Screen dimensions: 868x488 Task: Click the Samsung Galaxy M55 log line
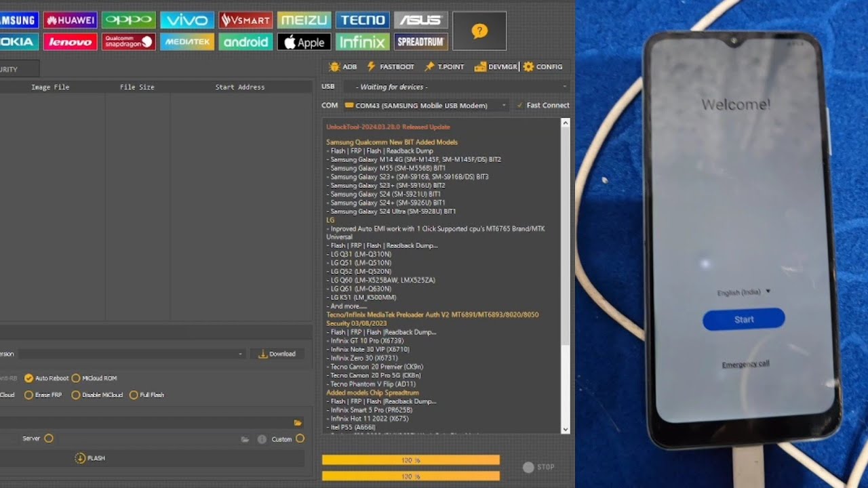point(386,168)
